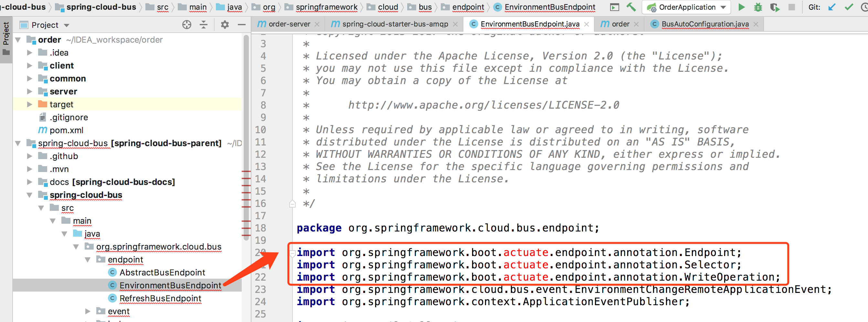Image resolution: width=868 pixels, height=322 pixels.
Task: Select the org.springframework.cloud.bus package
Action: 159,247
